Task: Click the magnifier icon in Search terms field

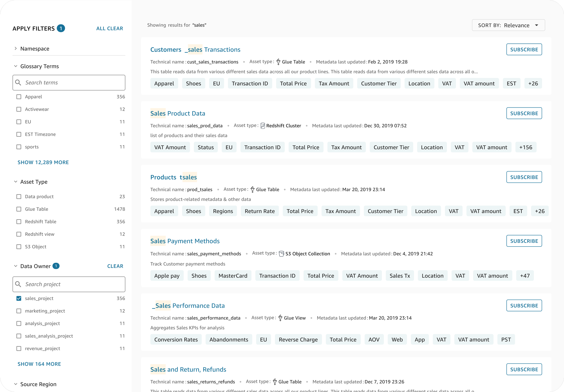Action: tap(18, 83)
